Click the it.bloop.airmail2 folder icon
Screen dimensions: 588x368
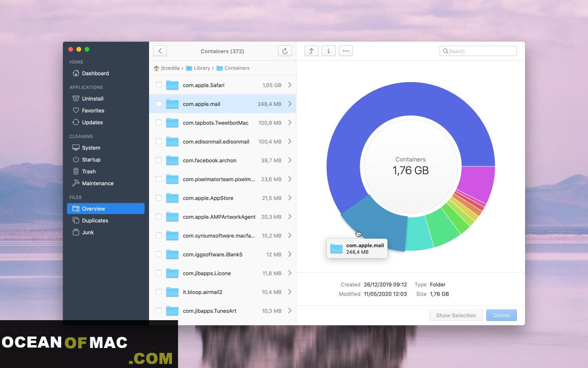[x=172, y=292]
